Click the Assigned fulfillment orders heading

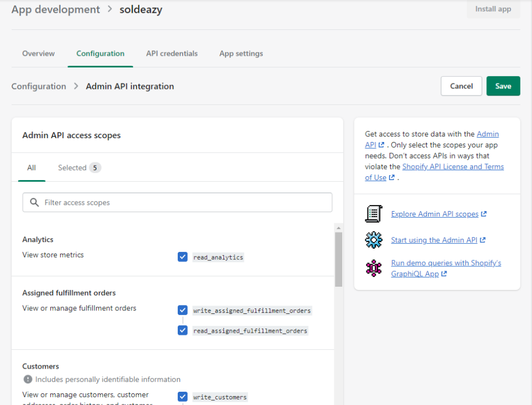point(69,293)
